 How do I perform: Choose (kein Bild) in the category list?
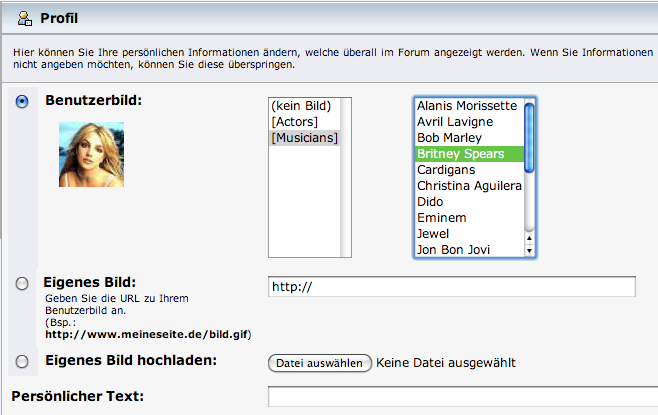coord(304,106)
